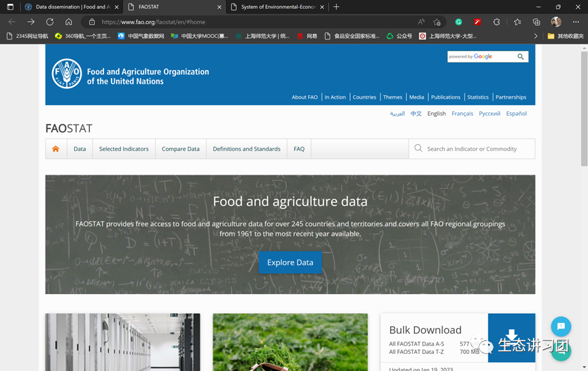Open the Countries link
This screenshot has height=371, width=588.
click(364, 97)
